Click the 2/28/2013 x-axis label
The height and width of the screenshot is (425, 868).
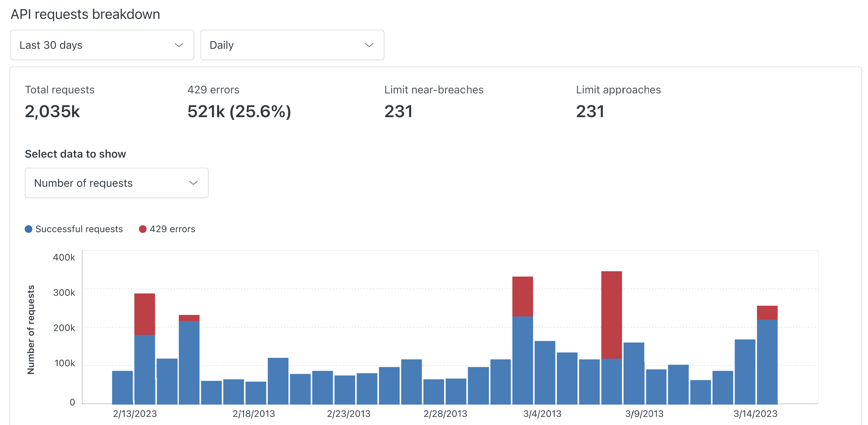445,414
